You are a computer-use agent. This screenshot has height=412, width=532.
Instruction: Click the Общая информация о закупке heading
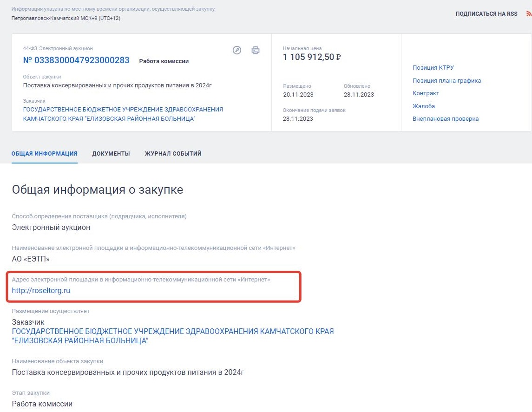point(98,190)
